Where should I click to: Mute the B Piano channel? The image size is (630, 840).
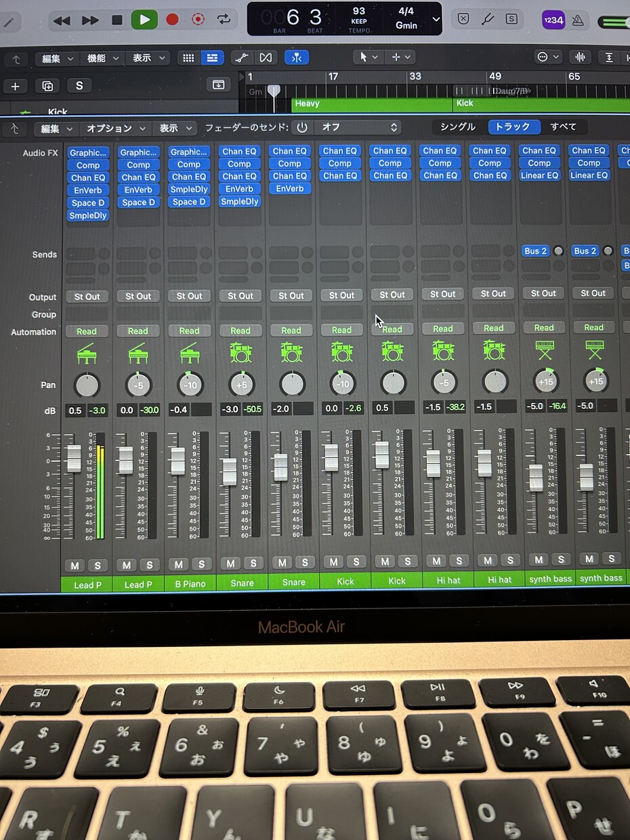click(x=179, y=564)
